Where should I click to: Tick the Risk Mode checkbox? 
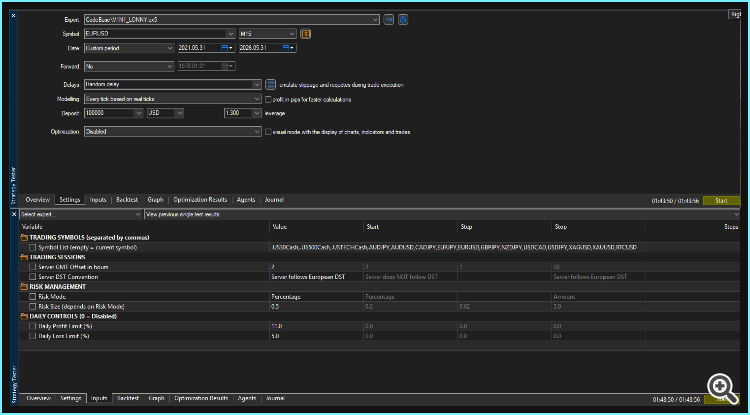[33, 297]
